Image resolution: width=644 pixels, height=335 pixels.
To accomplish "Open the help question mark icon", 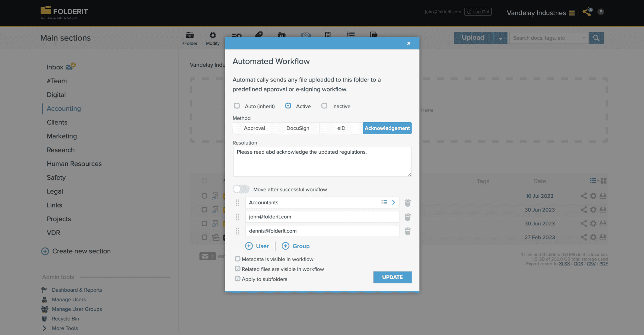I will [x=601, y=12].
